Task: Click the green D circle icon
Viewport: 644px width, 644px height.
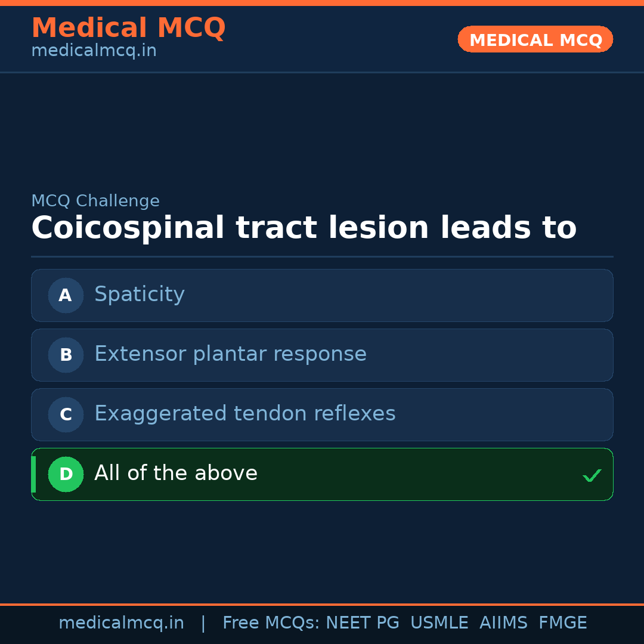Action: coord(66,474)
